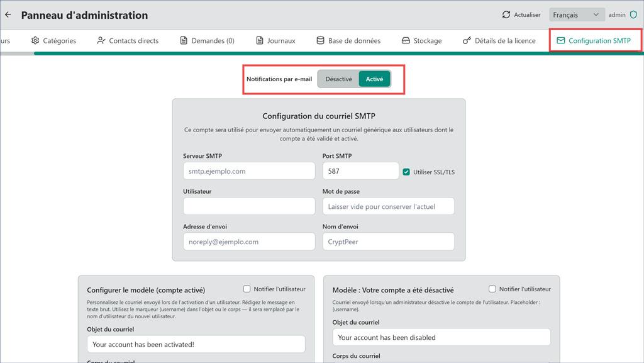Check Notifier l'utilisateur for the activation template
Image resolution: width=644 pixels, height=363 pixels.
(x=247, y=288)
